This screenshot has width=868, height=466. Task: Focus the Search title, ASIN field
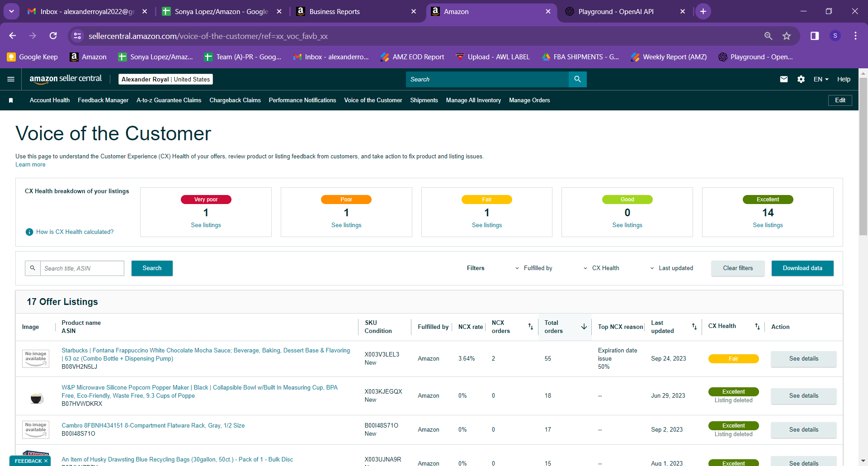[x=82, y=268]
